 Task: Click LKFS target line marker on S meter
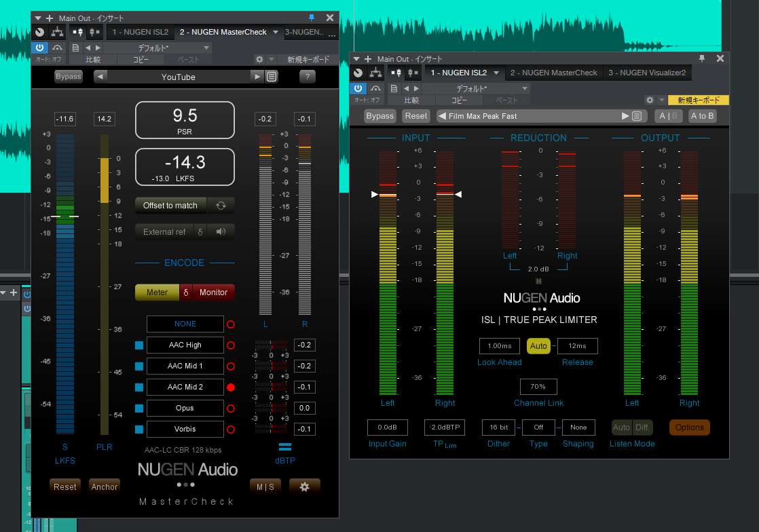pyautogui.click(x=64, y=216)
